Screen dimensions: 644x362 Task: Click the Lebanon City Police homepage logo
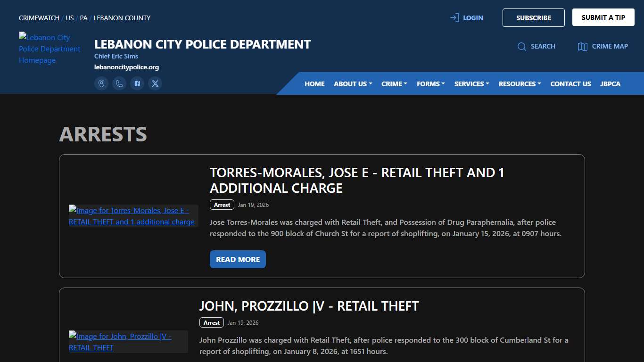(49, 49)
